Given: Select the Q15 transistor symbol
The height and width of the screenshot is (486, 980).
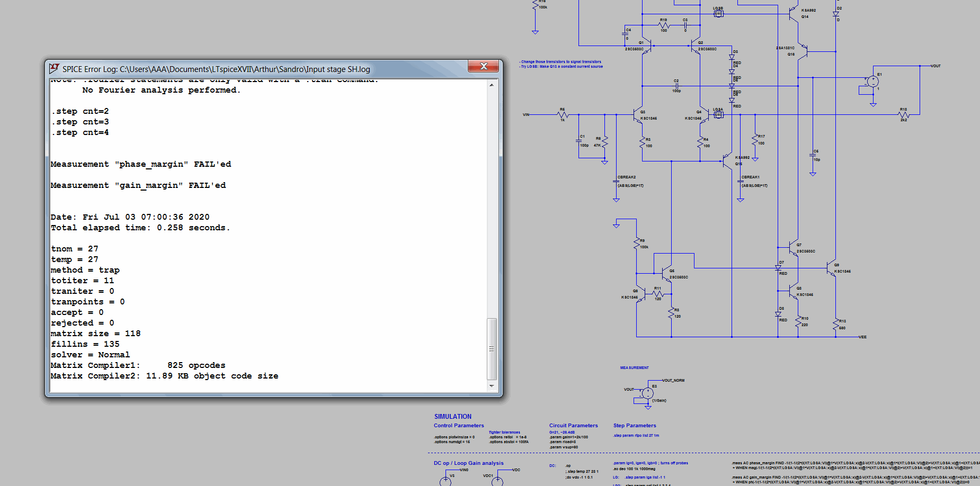Looking at the screenshot, I should 727,160.
